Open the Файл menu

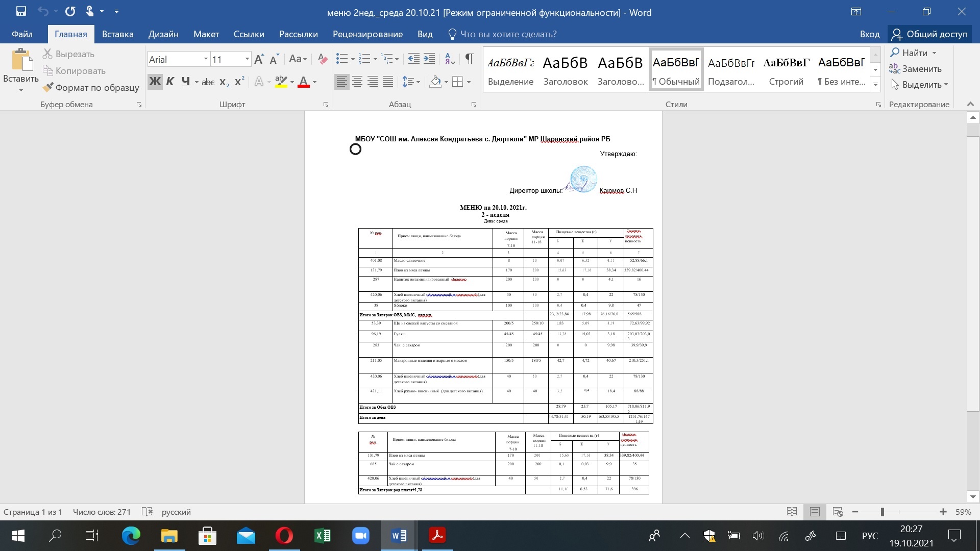coord(22,34)
